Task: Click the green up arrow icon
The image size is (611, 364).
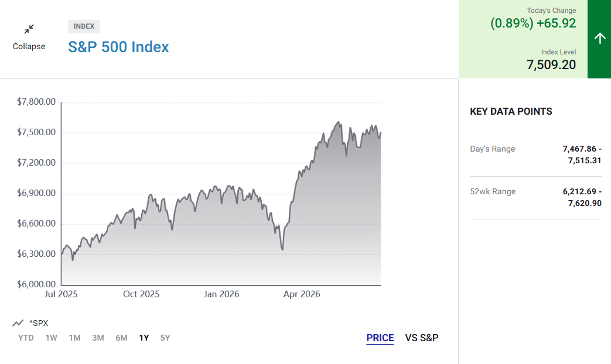Action: tap(600, 38)
